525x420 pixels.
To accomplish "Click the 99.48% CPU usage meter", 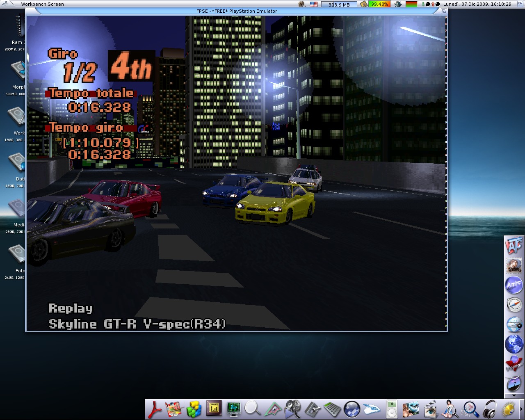I will click(x=379, y=4).
